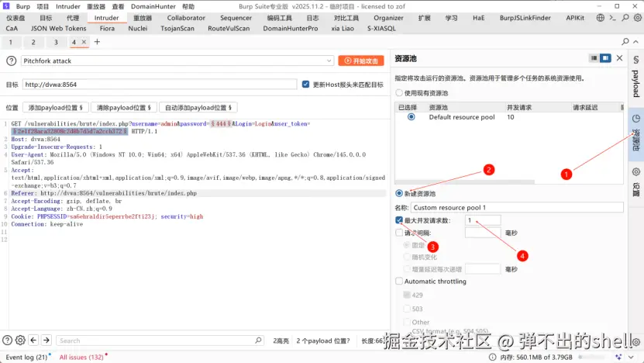Click the max concurrent requests value field
644x363 pixels.
point(483,220)
